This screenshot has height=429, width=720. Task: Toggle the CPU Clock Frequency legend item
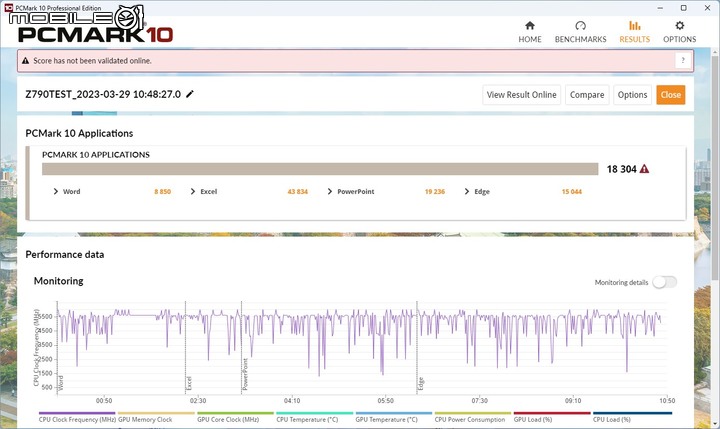(x=77, y=418)
